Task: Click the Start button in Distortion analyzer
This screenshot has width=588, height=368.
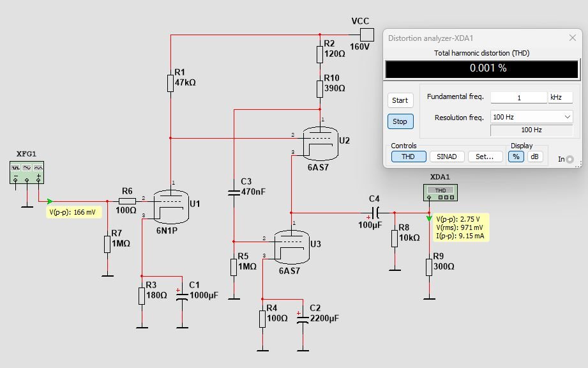Action: (x=400, y=100)
